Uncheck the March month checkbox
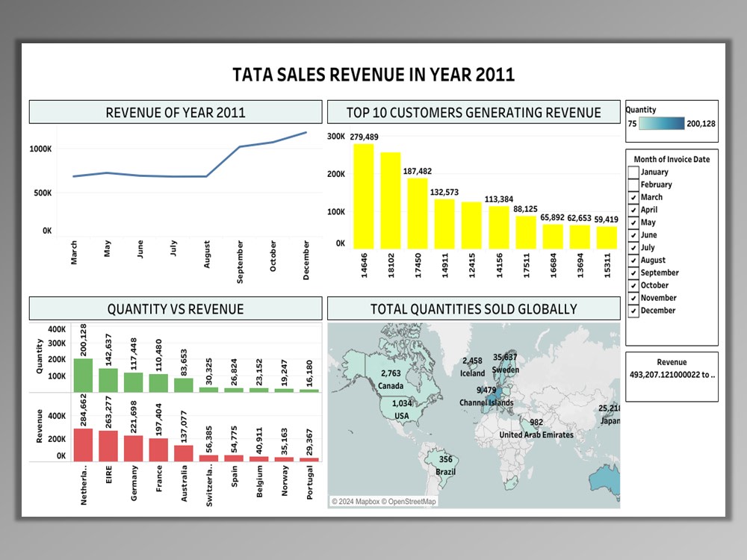The image size is (747, 560). (x=633, y=197)
